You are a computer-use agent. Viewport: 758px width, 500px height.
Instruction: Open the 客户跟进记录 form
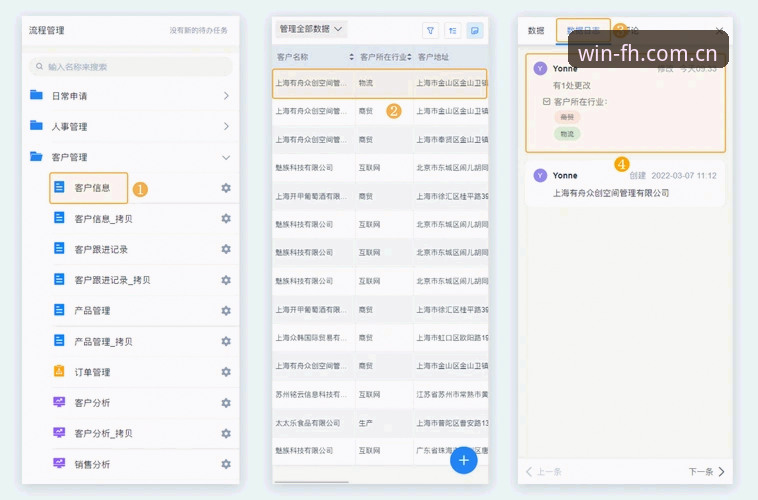pyautogui.click(x=101, y=250)
